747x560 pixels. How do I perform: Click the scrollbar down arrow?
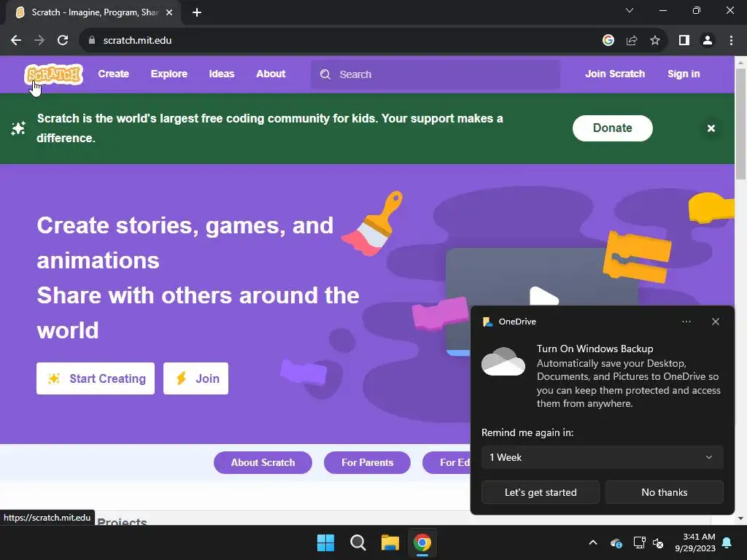[x=740, y=518]
